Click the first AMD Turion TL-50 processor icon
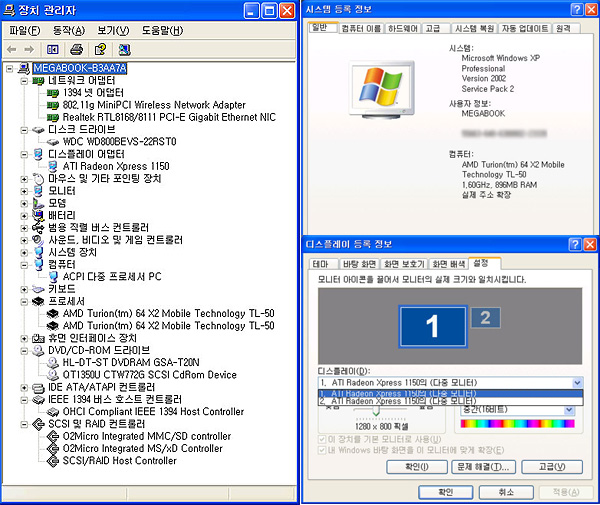 52,314
